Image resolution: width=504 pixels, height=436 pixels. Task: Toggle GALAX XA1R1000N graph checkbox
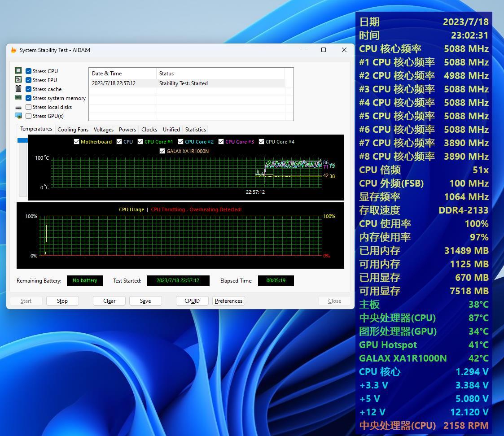click(162, 151)
